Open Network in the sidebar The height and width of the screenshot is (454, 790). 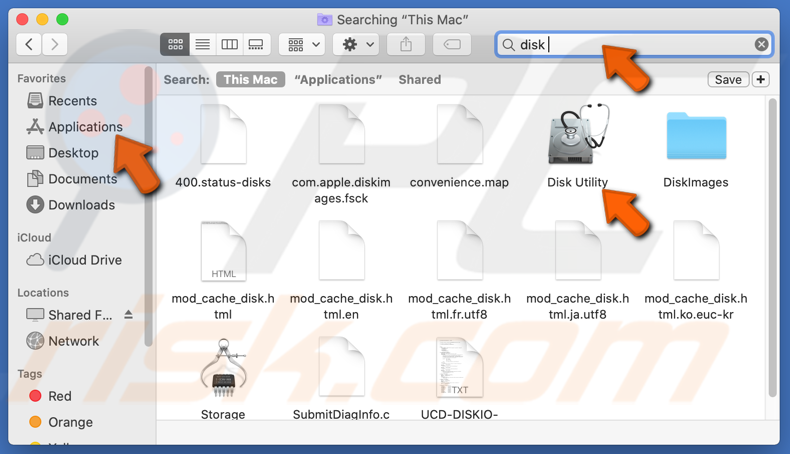coord(74,341)
